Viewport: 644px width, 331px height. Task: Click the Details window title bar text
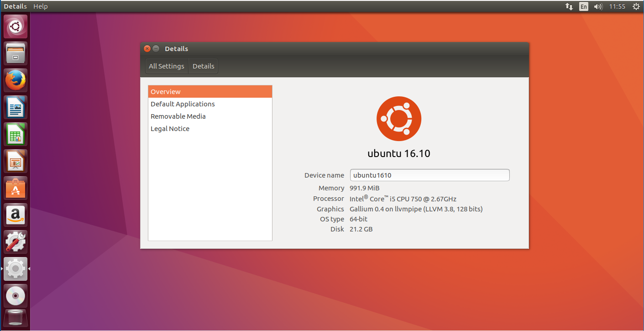(176, 49)
